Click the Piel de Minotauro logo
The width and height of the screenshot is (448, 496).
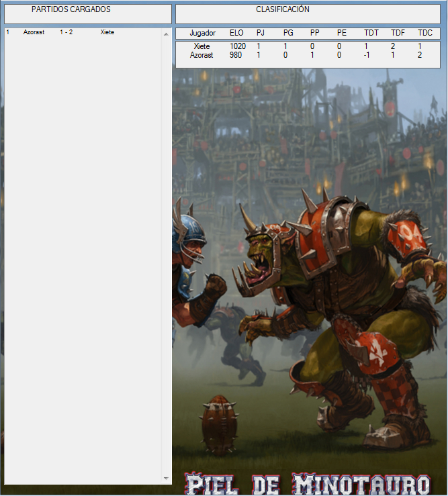pos(307,484)
